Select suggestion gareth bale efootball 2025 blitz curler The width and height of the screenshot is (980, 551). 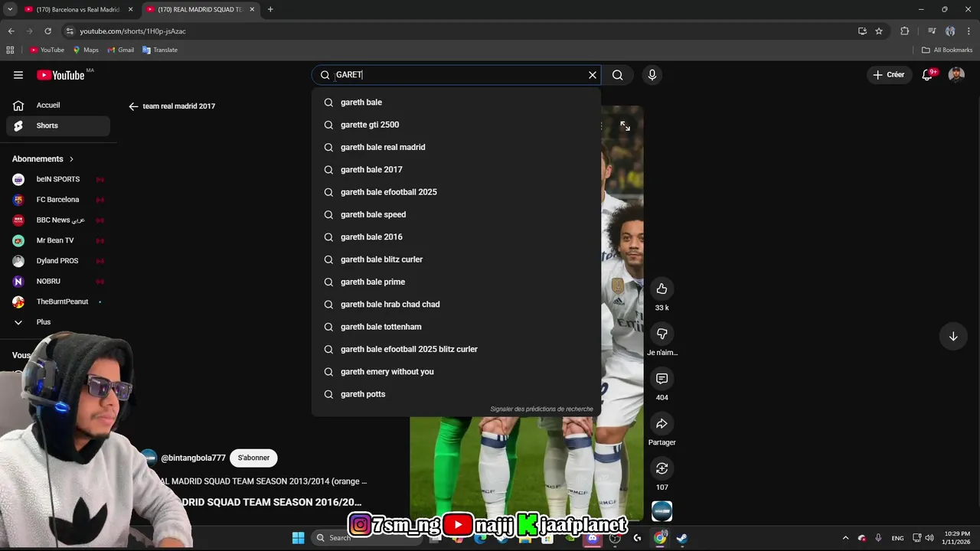(456, 349)
